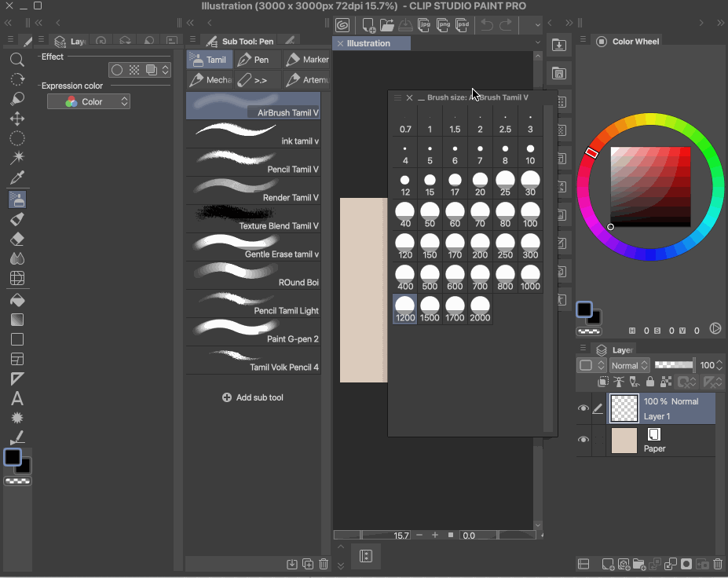
Task: Select the Eyedropper tool
Action: [16, 178]
